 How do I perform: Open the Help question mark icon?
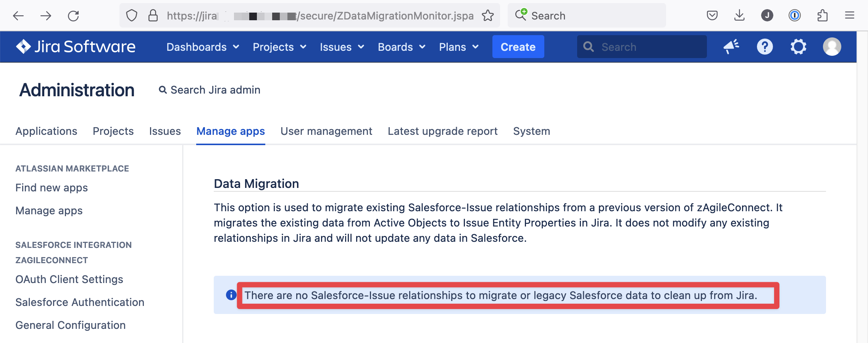765,47
